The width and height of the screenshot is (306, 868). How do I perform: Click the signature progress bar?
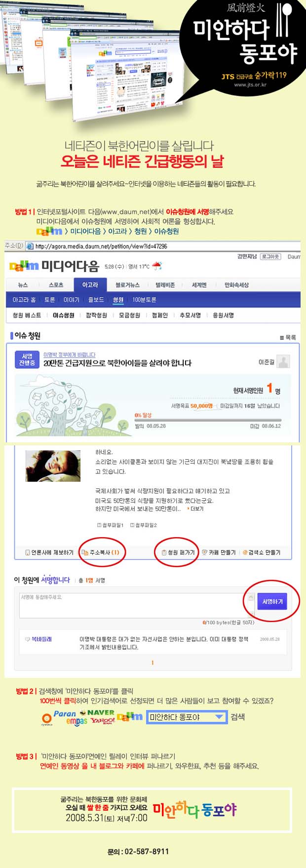point(207,420)
